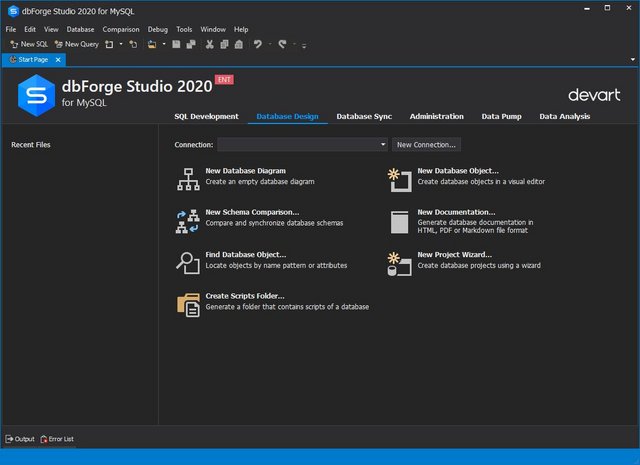Open the Output panel tab
Image resolution: width=640 pixels, height=465 pixels.
pyautogui.click(x=20, y=439)
